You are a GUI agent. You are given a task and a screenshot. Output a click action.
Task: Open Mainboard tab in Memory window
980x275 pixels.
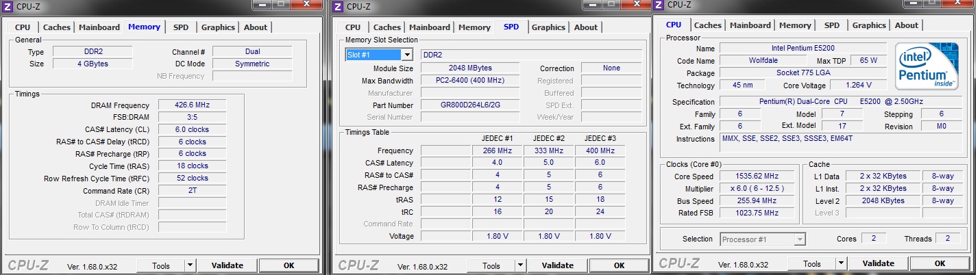[x=99, y=27]
